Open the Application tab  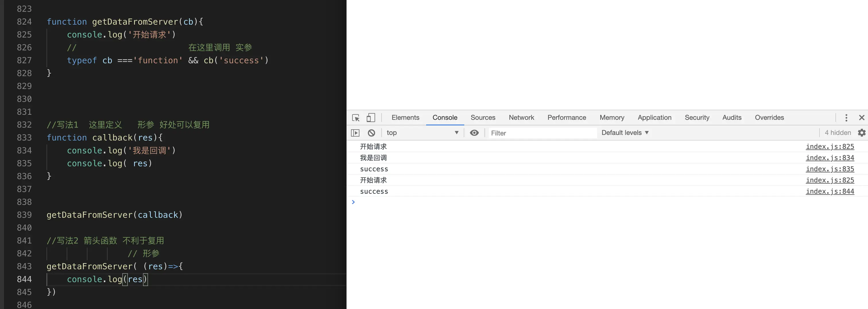pos(654,118)
